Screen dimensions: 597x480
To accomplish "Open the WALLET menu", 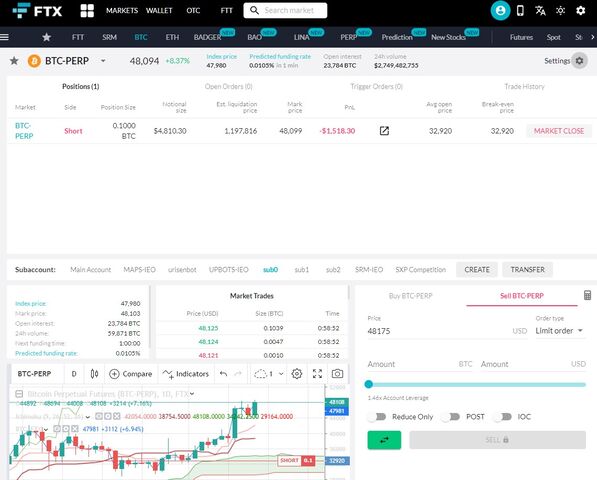I will [x=159, y=11].
